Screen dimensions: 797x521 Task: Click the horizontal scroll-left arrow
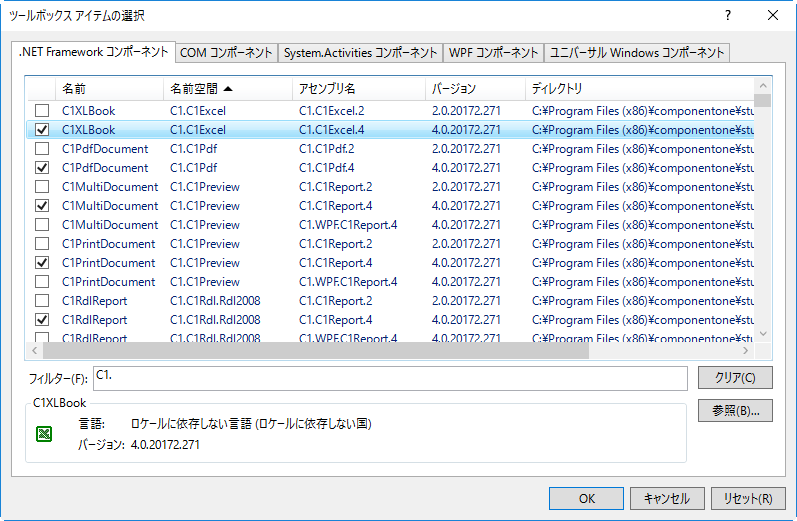tap(35, 350)
